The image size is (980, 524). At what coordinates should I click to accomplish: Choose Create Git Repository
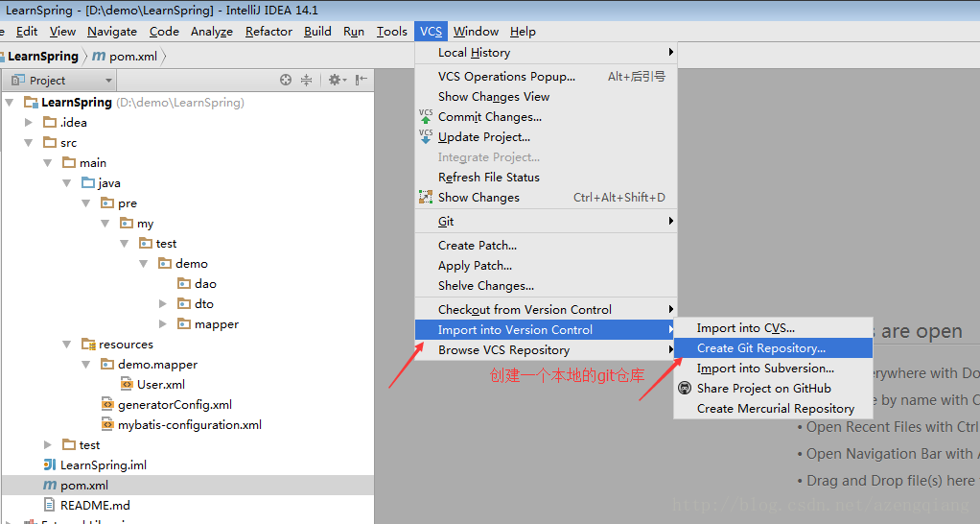pos(773,348)
